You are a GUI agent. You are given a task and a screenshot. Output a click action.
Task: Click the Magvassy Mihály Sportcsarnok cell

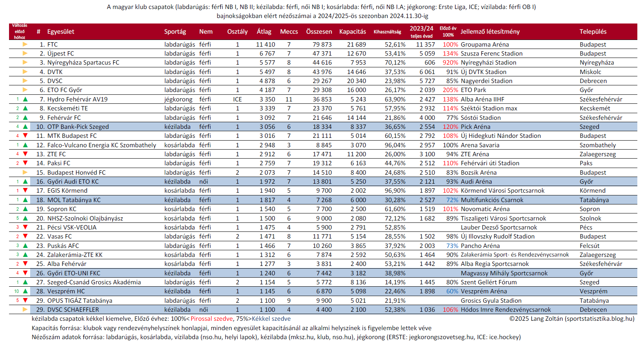click(504, 273)
